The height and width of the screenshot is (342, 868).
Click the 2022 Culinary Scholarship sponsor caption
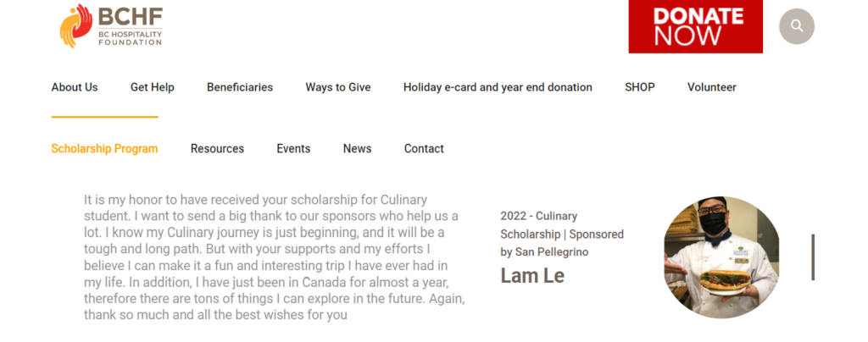click(x=562, y=234)
